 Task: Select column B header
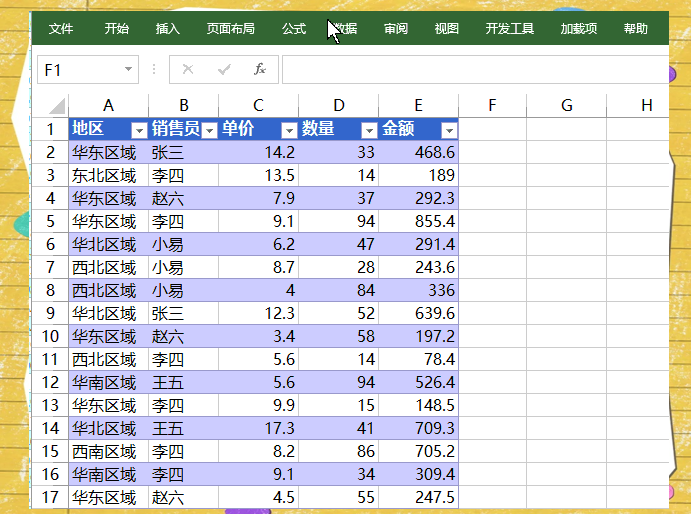[x=183, y=106]
